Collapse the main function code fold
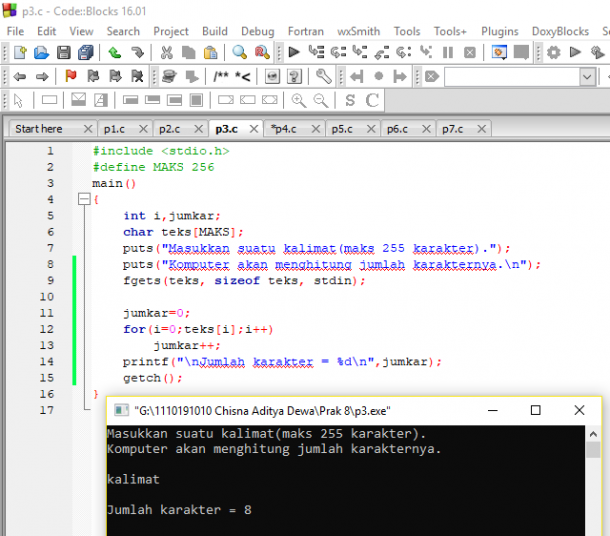 [x=83, y=200]
